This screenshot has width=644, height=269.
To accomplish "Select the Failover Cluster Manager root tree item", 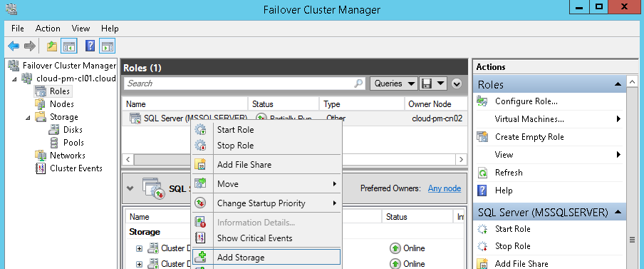I will pyautogui.click(x=69, y=66).
